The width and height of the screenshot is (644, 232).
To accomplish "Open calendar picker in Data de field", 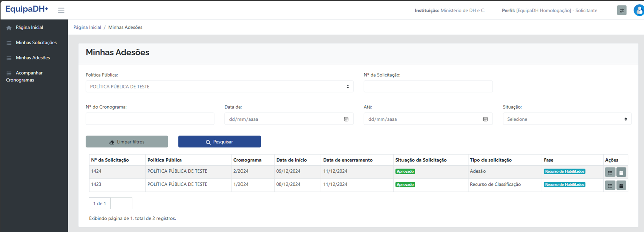I will [346, 119].
